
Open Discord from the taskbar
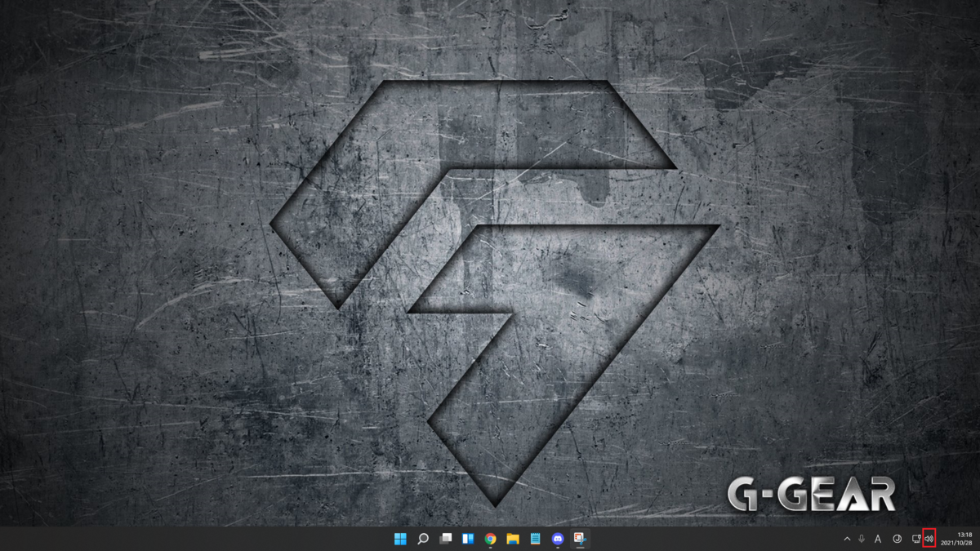point(558,539)
